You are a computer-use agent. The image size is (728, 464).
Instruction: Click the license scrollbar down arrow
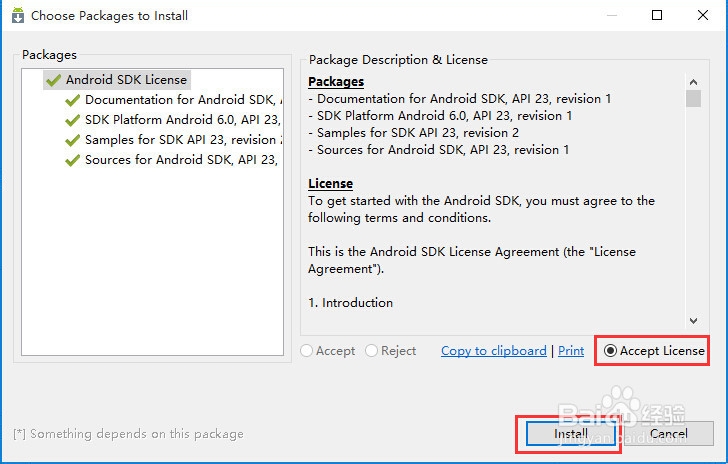coord(693,320)
